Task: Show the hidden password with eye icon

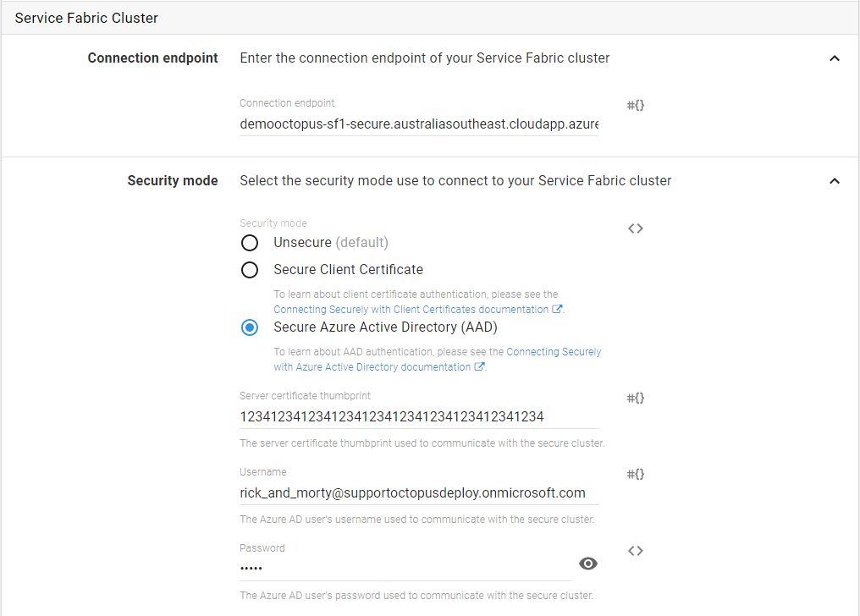Action: [588, 564]
